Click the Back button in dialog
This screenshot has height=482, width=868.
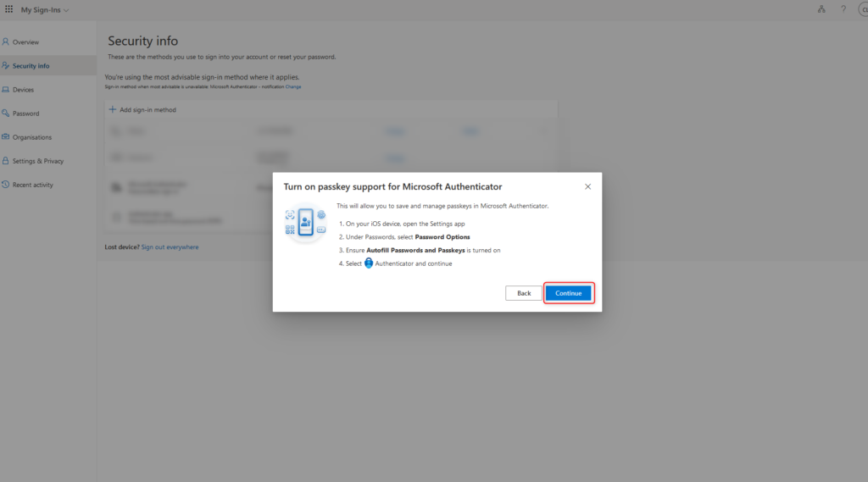524,293
